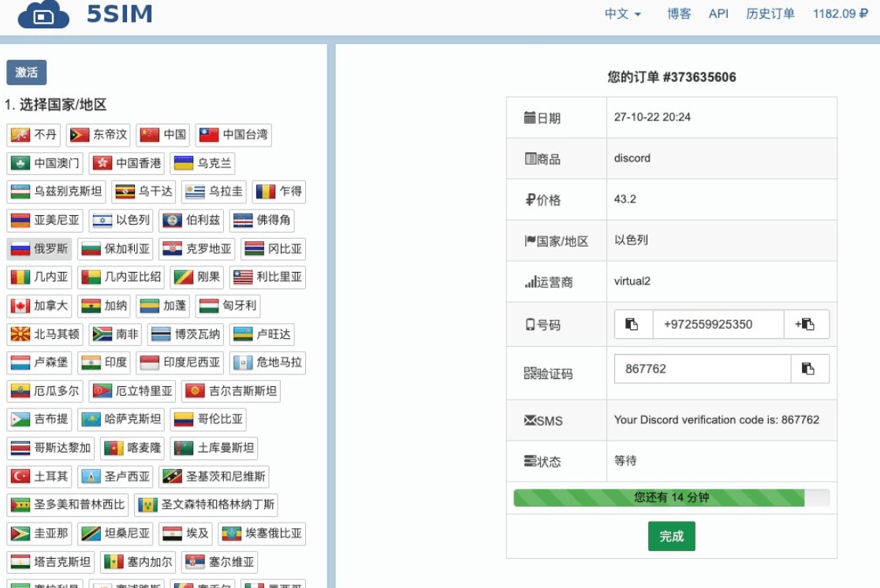880x588 pixels.
Task: Open the 中文 language dropdown
Action: [622, 13]
